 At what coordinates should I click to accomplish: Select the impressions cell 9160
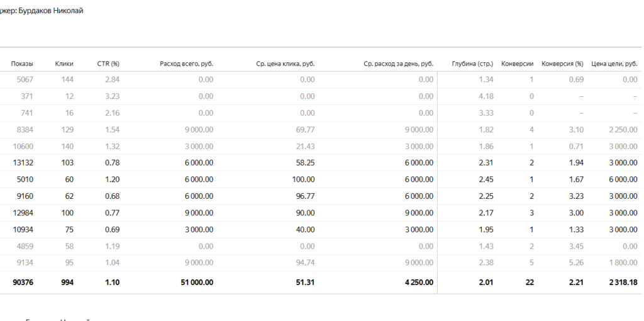[x=25, y=196]
